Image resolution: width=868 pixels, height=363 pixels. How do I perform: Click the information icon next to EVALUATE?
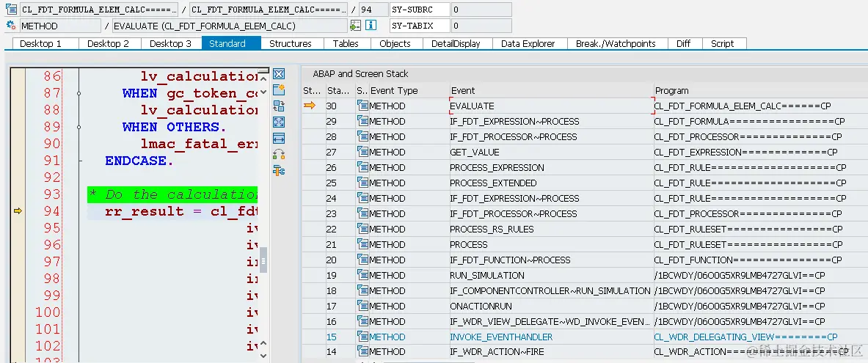click(x=371, y=26)
